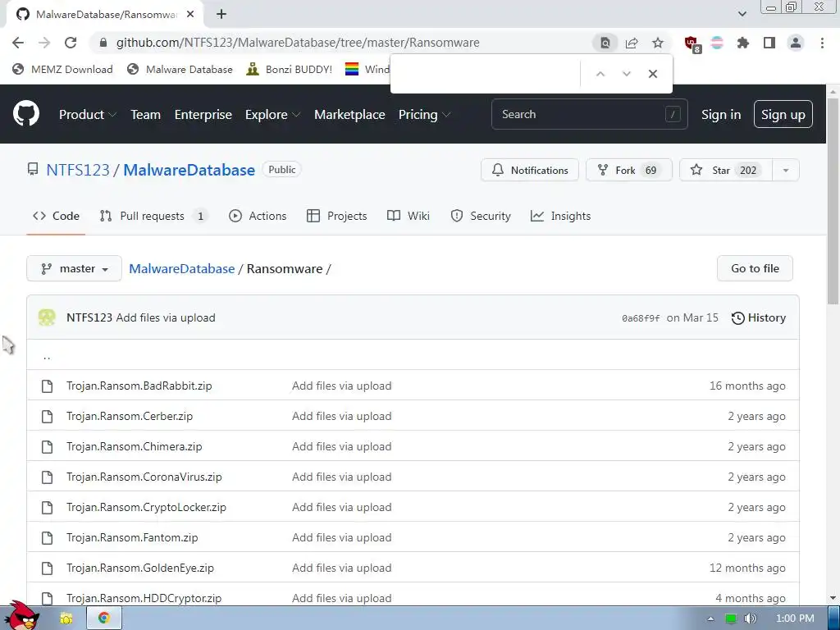The image size is (840, 630).
Task: Bookmark this page with star icon
Action: pos(657,43)
